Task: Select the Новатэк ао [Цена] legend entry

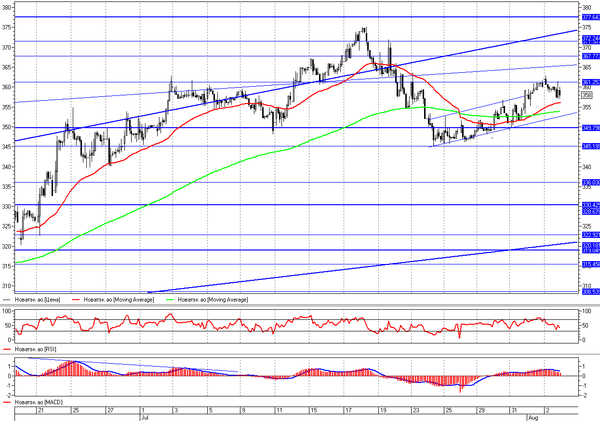Action: pos(38,300)
